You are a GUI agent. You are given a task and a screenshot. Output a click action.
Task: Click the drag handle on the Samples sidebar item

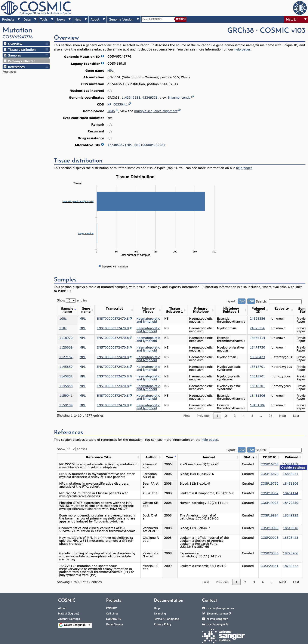(47, 55)
